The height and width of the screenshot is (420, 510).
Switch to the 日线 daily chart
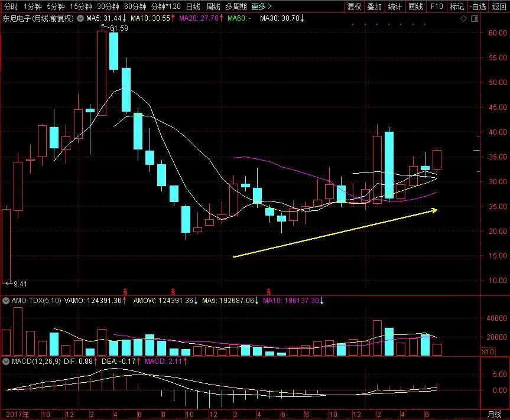(193, 6)
